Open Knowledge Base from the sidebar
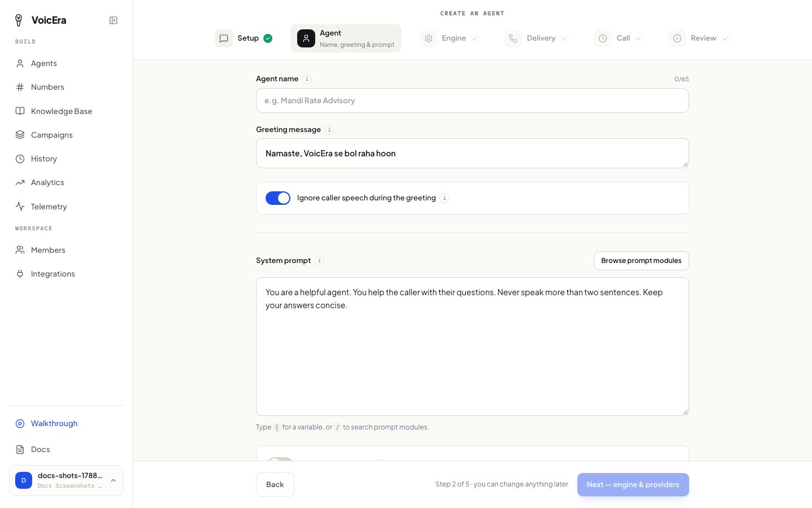The image size is (812, 508). [66, 111]
